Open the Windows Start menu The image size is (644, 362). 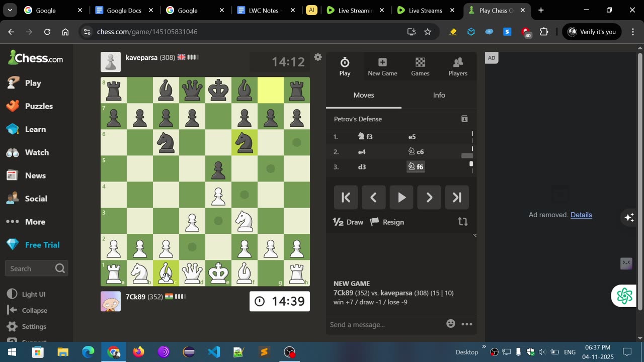point(11,352)
